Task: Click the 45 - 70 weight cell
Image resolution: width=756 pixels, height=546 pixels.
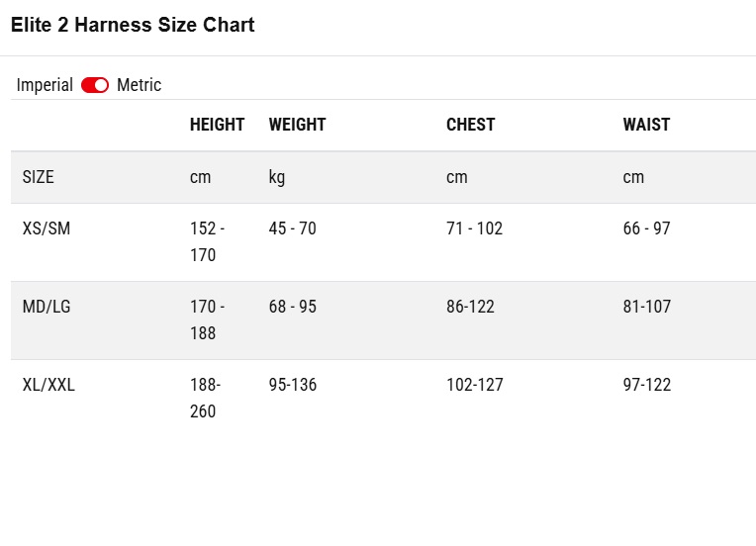Action: coord(292,228)
